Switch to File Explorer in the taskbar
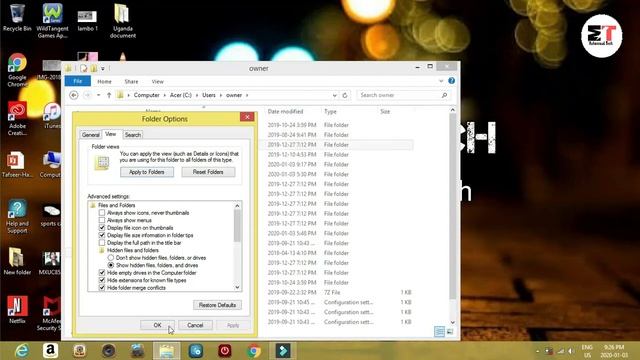640x360 pixels. coord(167,351)
